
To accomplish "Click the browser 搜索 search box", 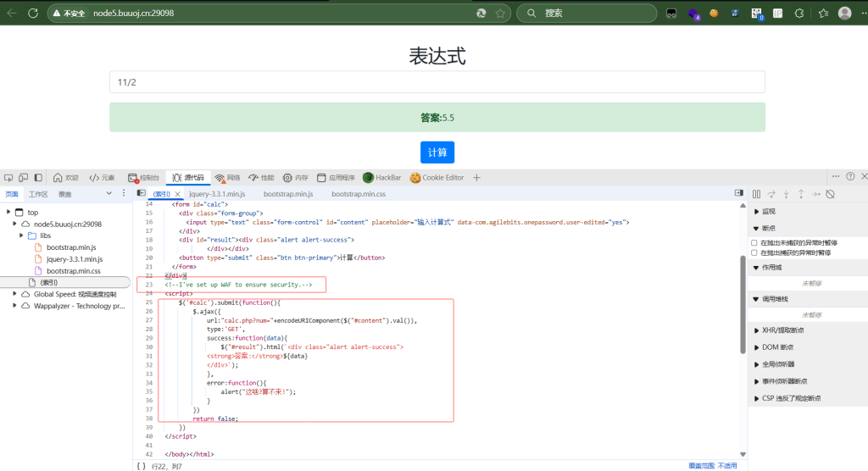I will click(x=587, y=14).
